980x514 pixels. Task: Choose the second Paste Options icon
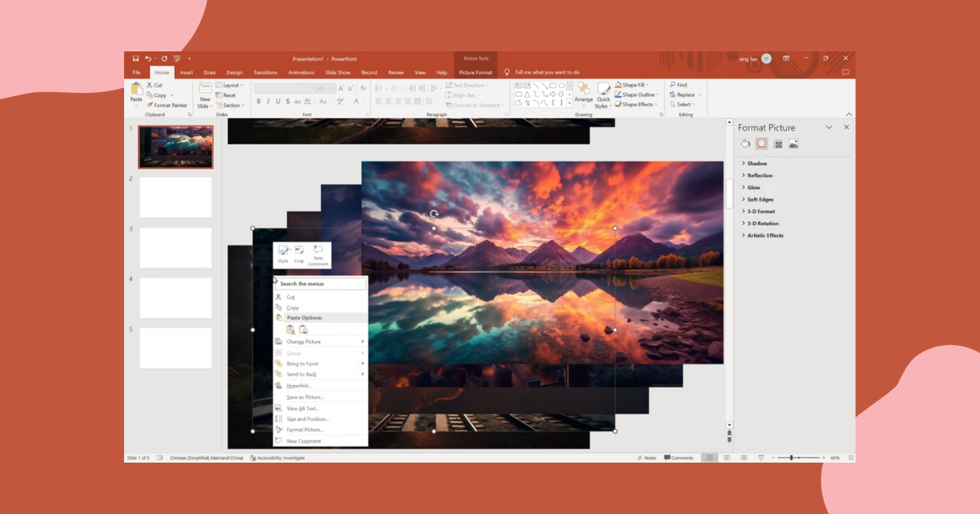pyautogui.click(x=303, y=330)
